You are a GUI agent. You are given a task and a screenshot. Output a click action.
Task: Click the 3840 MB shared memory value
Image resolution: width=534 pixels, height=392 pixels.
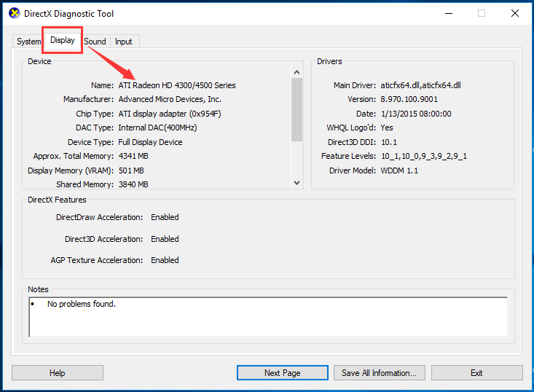133,184
